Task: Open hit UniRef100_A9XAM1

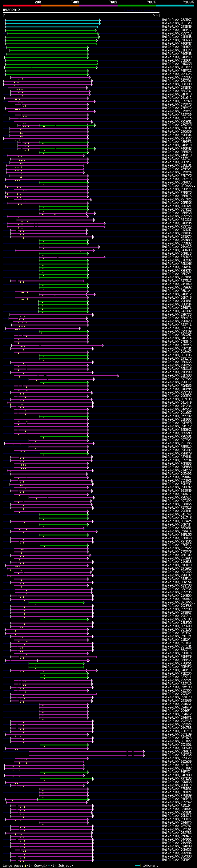Action: pyautogui.click(x=177, y=122)
